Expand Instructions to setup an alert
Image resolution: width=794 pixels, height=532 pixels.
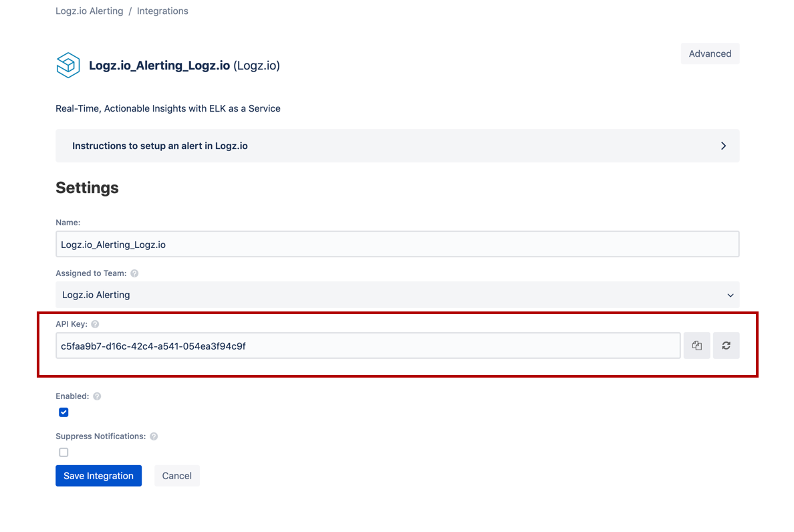398,146
